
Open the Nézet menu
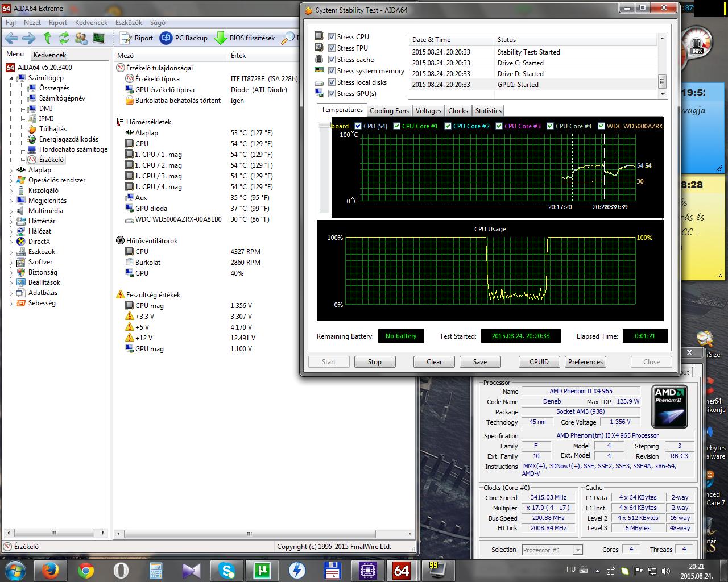(x=32, y=23)
